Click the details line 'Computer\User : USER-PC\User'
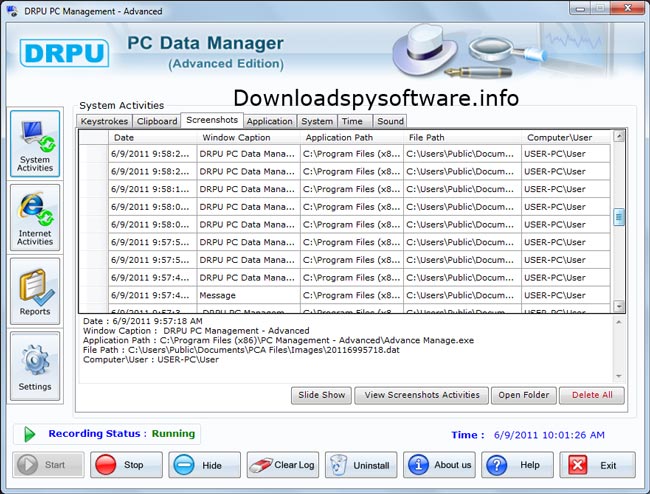Viewport: 650px width, 494px height. click(151, 360)
